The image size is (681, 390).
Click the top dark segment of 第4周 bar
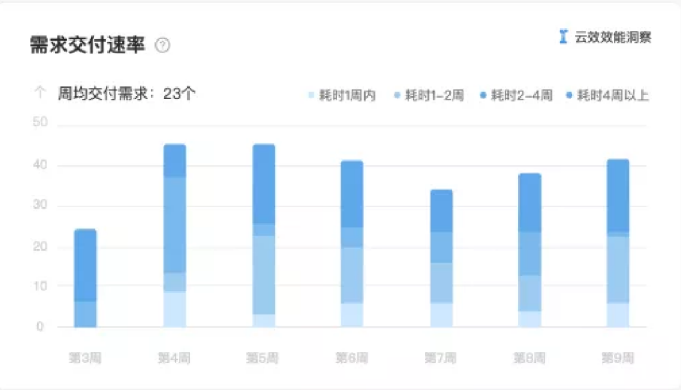tap(175, 161)
